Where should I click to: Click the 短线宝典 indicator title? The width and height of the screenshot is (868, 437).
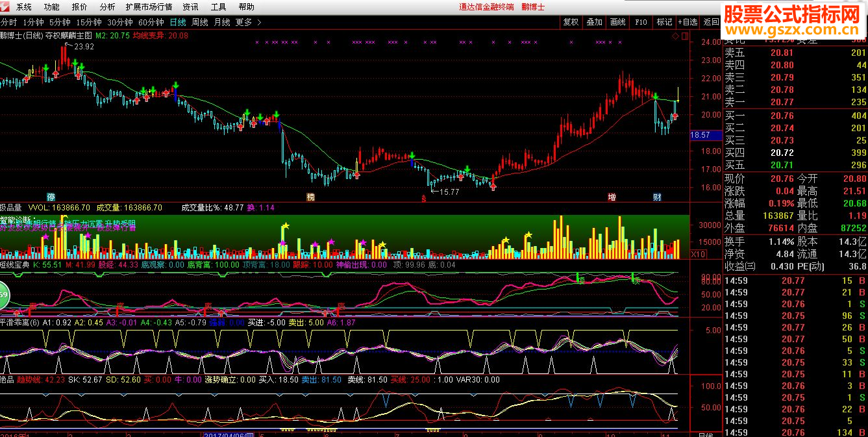14,265
